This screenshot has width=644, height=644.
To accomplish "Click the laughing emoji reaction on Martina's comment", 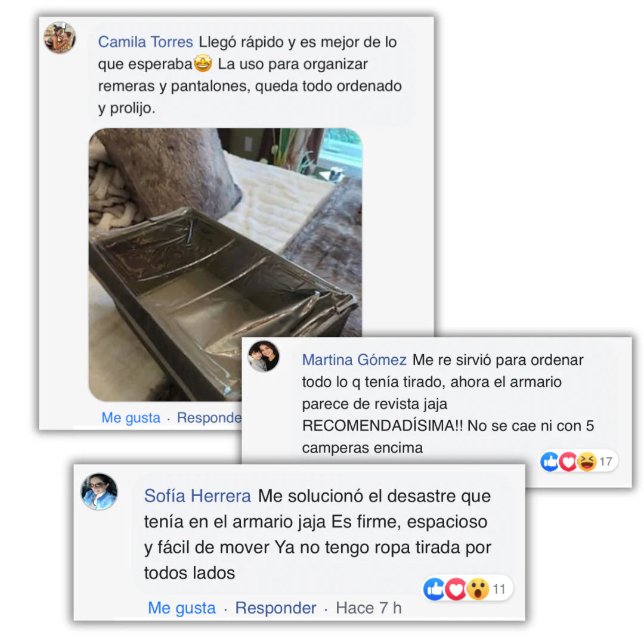I will (x=587, y=462).
